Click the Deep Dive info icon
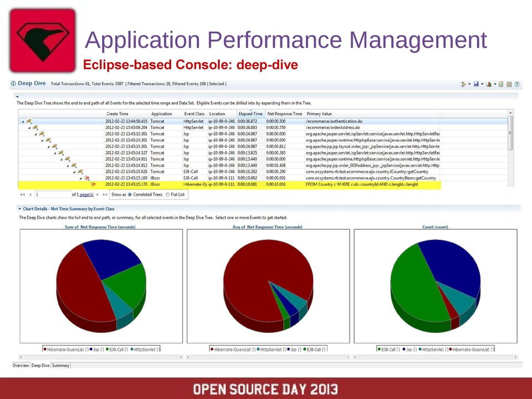532x399 pixels. point(13,84)
